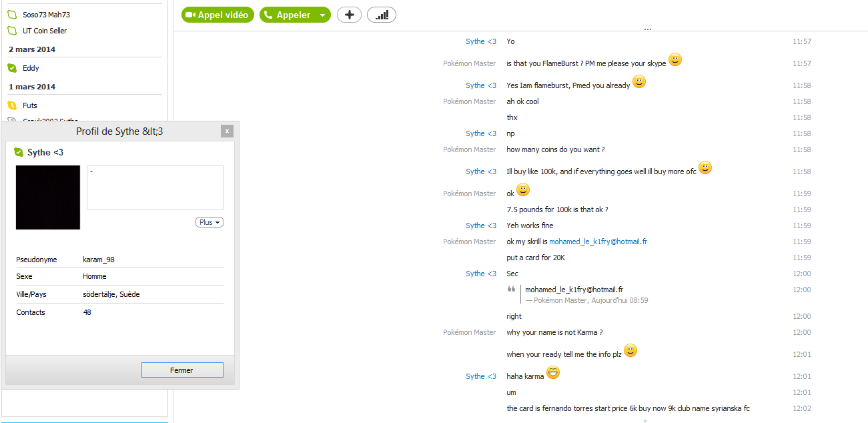
Task: Click the Futs yellow status icon
Action: [x=11, y=105]
